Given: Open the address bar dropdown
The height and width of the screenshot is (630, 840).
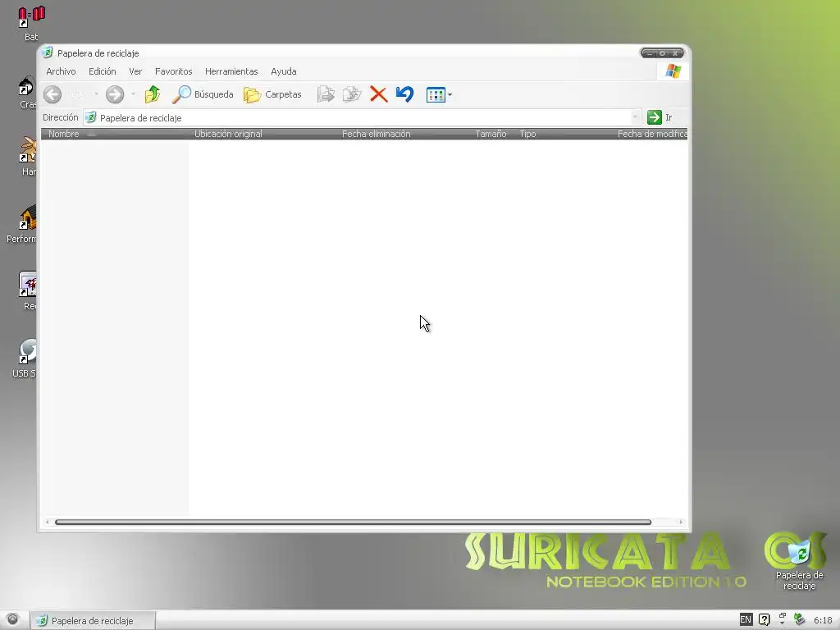Looking at the screenshot, I should pos(635,116).
